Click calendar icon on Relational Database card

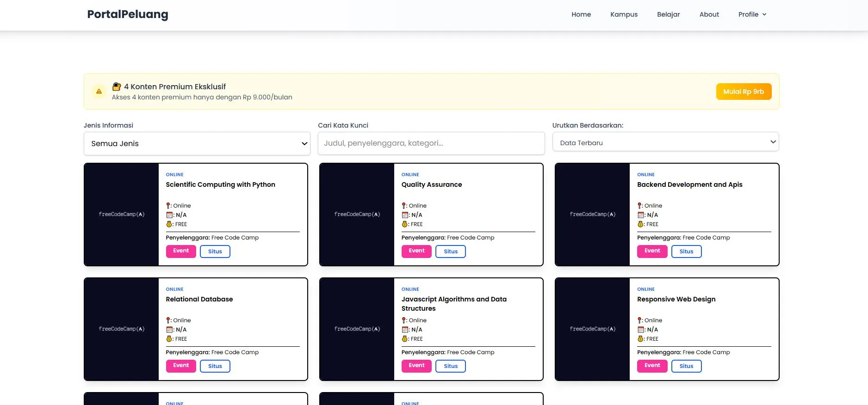169,330
